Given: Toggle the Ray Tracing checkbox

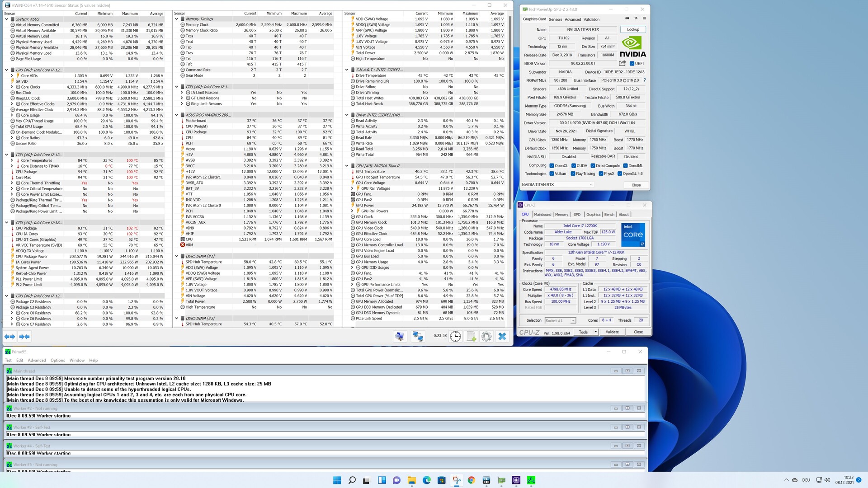Looking at the screenshot, I should pos(573,174).
